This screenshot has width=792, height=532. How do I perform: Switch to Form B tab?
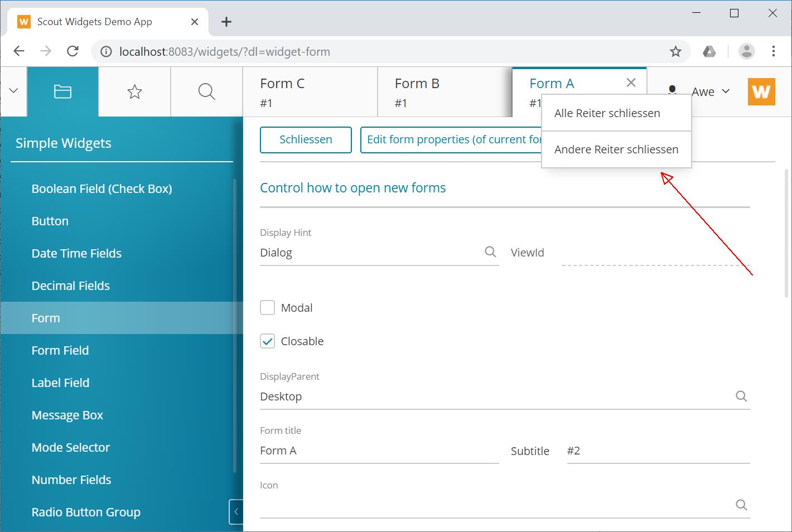[445, 92]
